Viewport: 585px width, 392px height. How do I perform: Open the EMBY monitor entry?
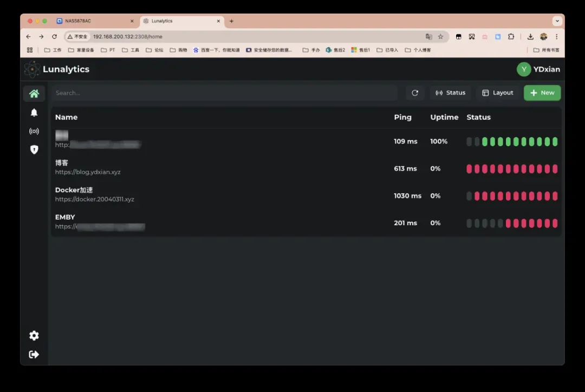point(217,222)
